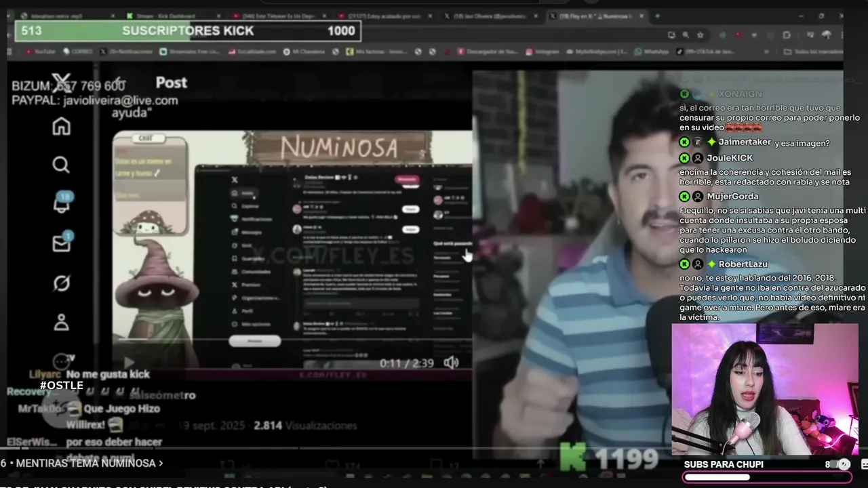This screenshot has width=868, height=488.
Task: Click the 2.814 Visualizaciones view count
Action: (305, 426)
